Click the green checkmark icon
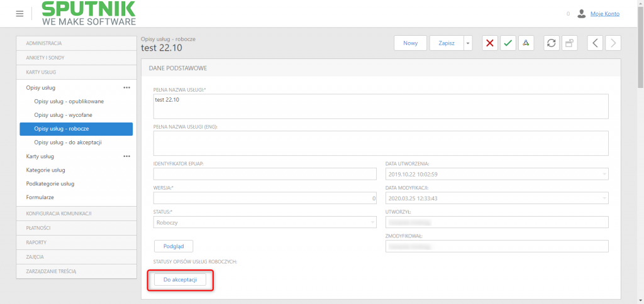 tap(508, 43)
